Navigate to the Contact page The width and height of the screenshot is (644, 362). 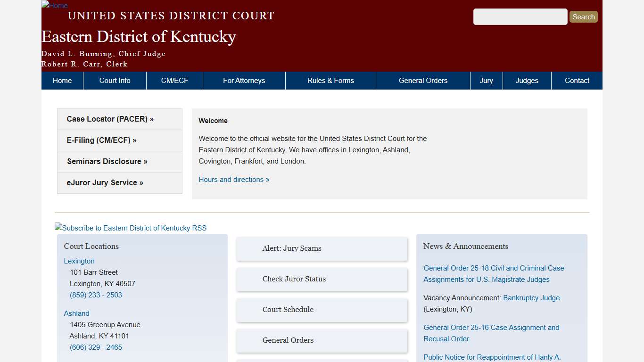pyautogui.click(x=577, y=80)
